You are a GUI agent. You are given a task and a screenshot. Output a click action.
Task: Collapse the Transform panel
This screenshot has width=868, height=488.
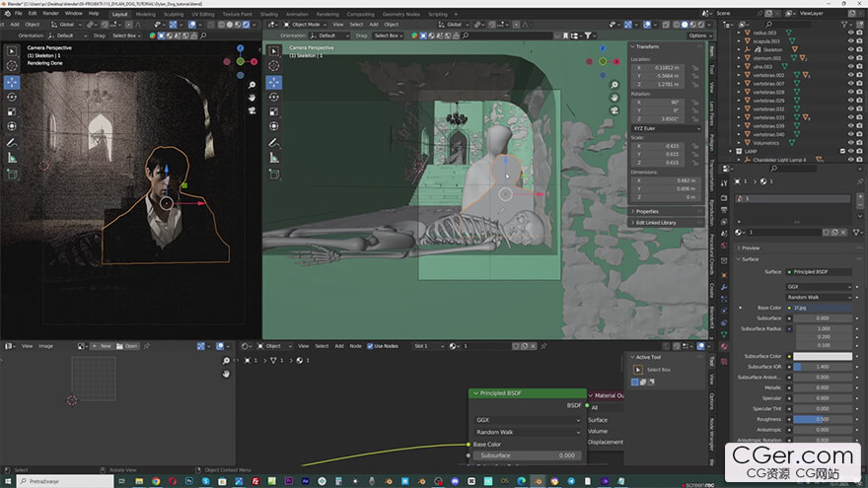tap(645, 47)
